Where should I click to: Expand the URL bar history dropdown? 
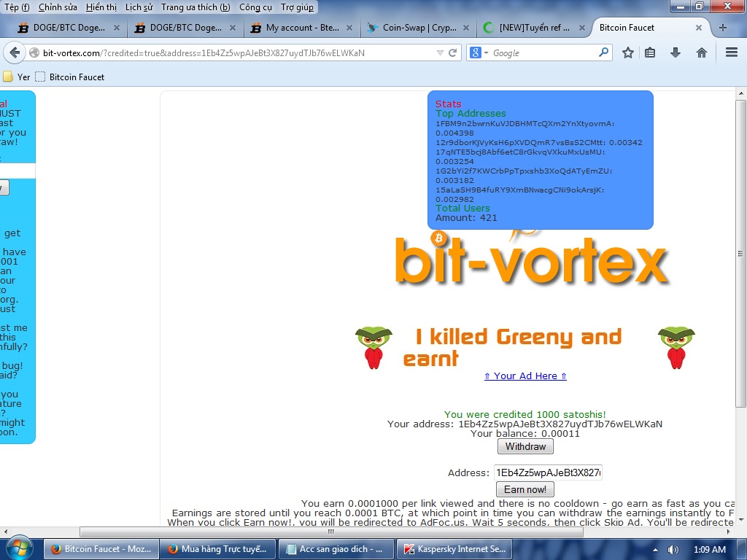[x=440, y=52]
